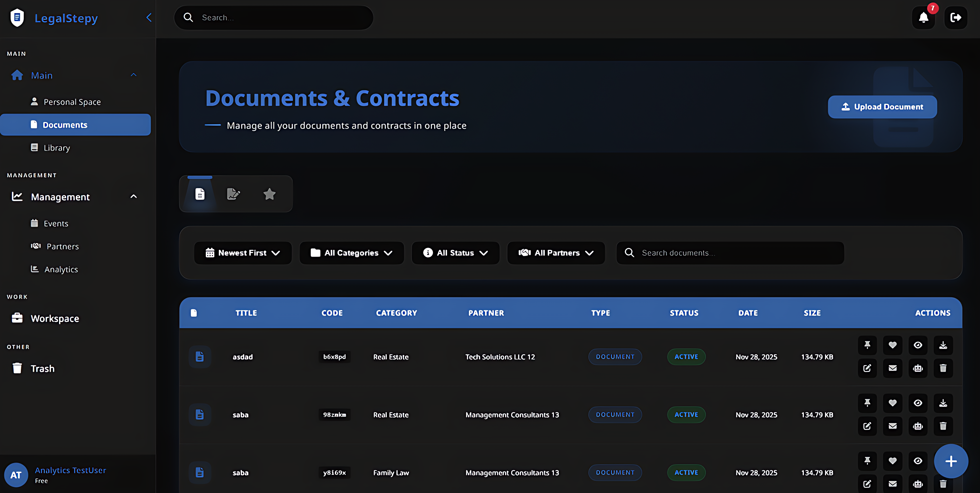This screenshot has height=493, width=980.
Task: Collapse the Management section in sidebar
Action: 133,197
